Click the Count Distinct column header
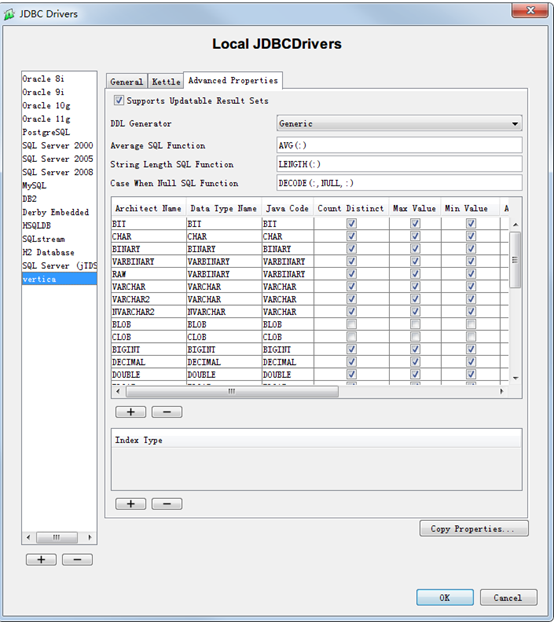 click(x=351, y=208)
